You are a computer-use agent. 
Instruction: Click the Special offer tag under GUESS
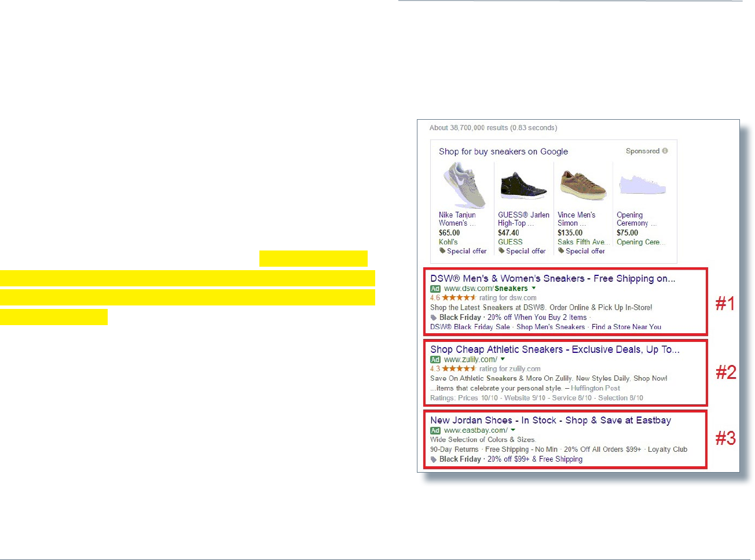[x=522, y=251]
